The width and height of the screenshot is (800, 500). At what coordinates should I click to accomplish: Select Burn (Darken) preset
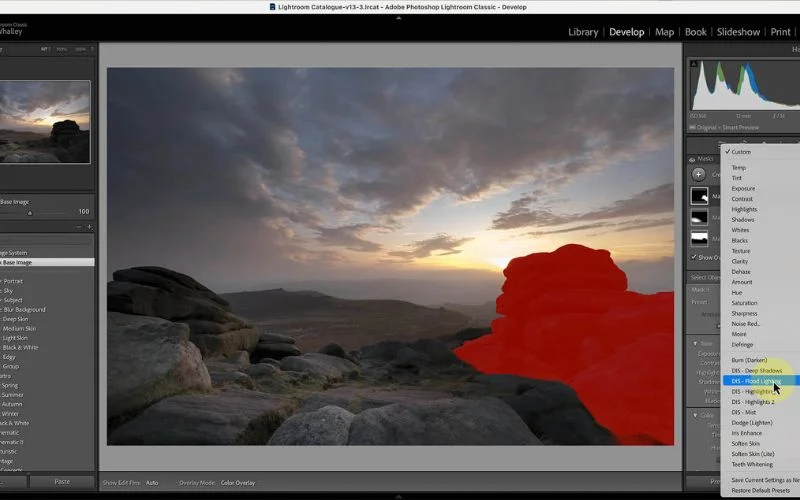point(751,360)
